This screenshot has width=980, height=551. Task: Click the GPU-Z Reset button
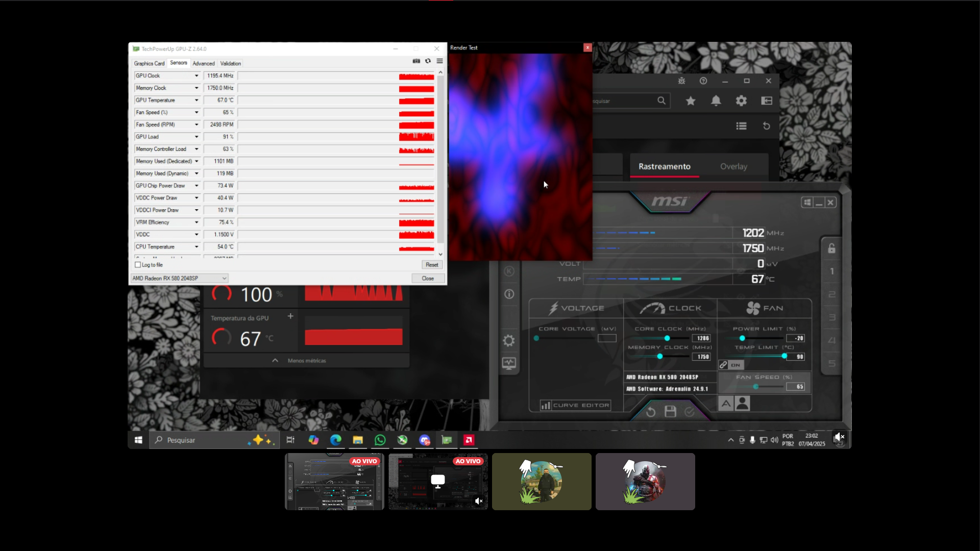pyautogui.click(x=432, y=265)
